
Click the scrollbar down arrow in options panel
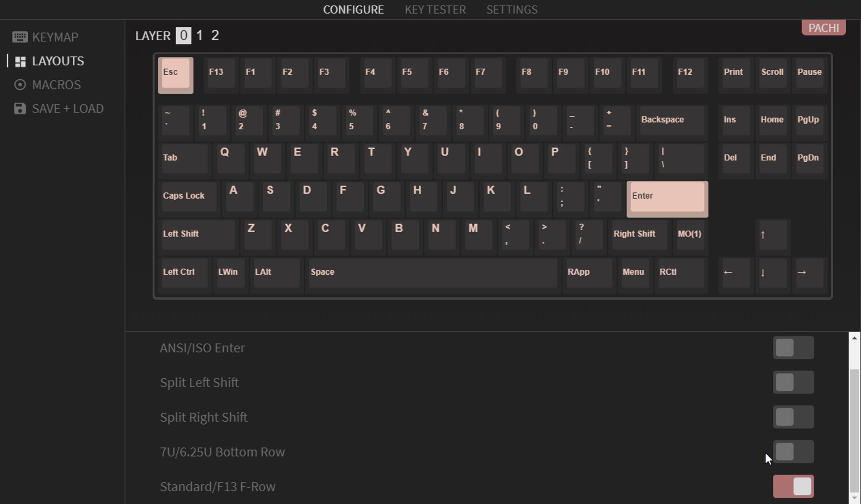pyautogui.click(x=854, y=498)
